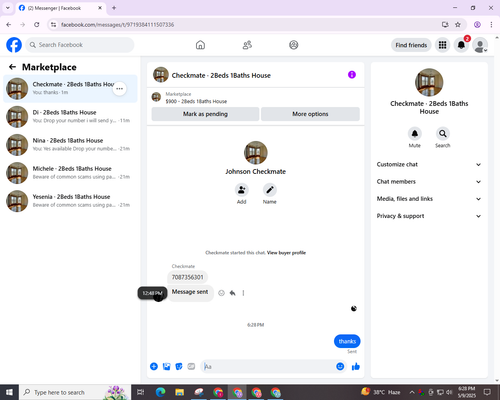Click Find friends button

pyautogui.click(x=411, y=45)
